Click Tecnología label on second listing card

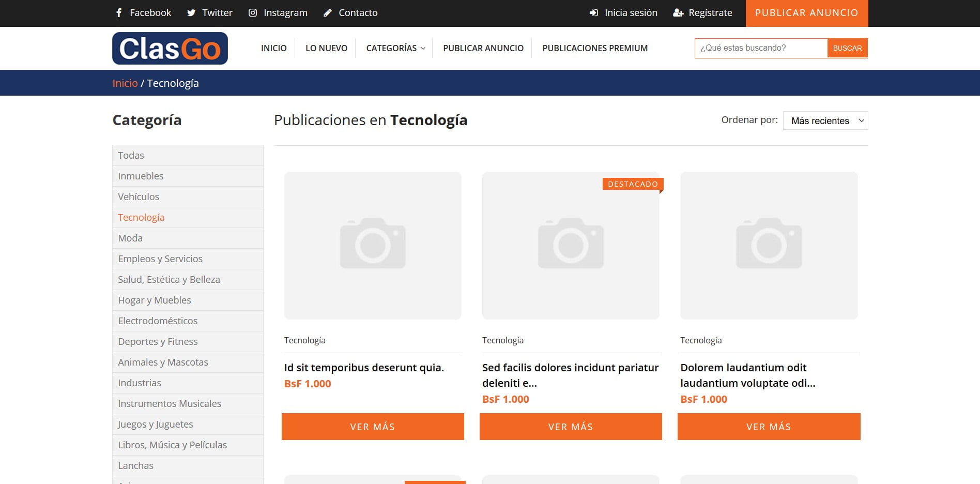click(x=503, y=340)
